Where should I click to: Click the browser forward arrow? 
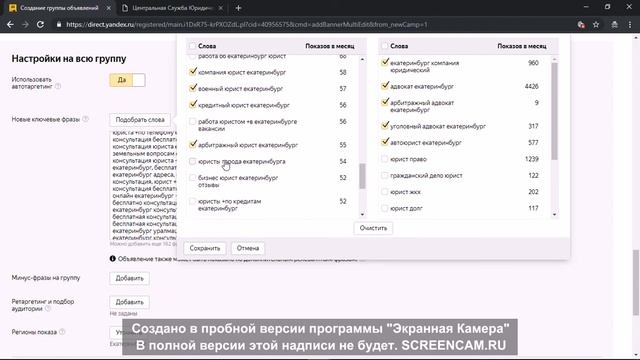tap(25, 24)
